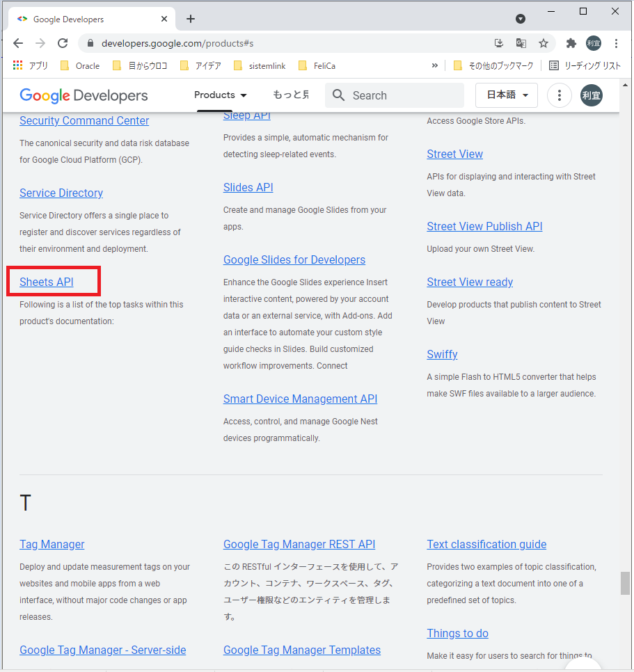Click the browser profile avatar
This screenshot has width=634, height=672.
pyautogui.click(x=593, y=42)
